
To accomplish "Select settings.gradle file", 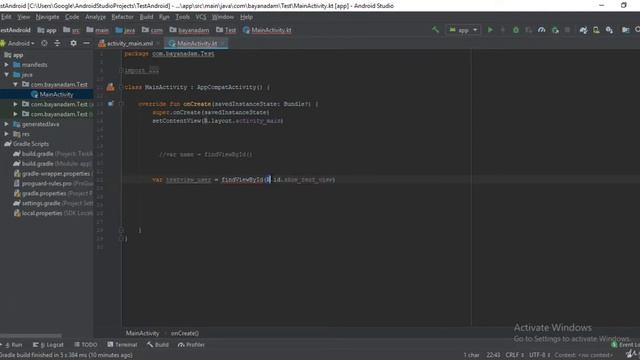I will click(x=53, y=203).
